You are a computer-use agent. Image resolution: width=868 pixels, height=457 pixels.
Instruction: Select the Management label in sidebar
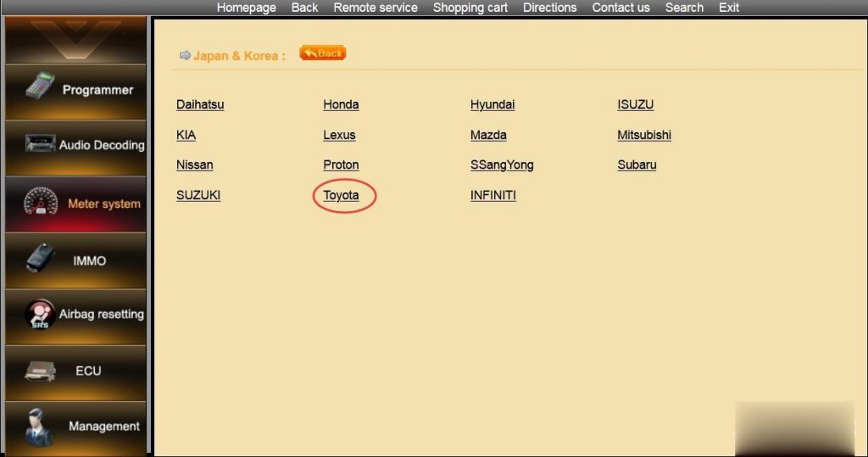click(x=104, y=426)
